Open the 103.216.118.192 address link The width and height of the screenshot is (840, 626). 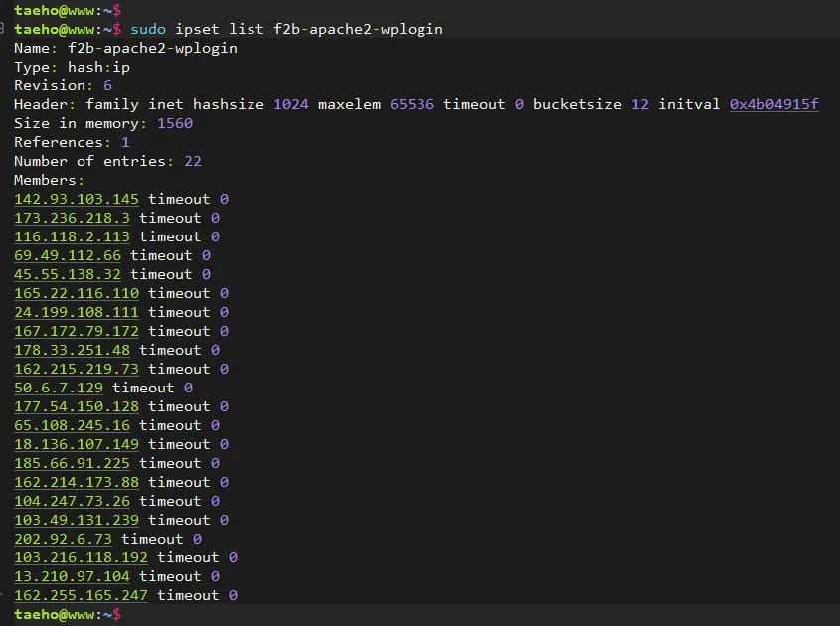pos(81,557)
